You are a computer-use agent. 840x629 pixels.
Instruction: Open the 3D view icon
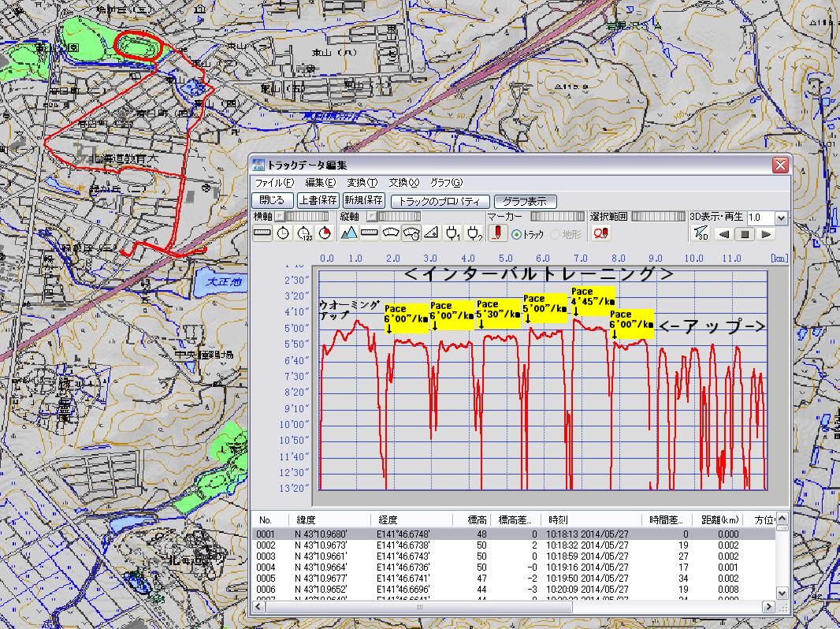(701, 233)
